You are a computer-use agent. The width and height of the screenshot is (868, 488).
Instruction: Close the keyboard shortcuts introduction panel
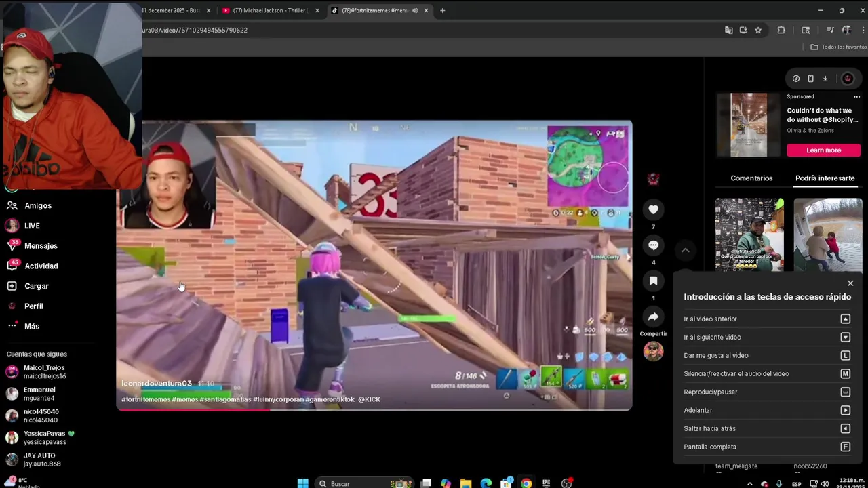850,283
